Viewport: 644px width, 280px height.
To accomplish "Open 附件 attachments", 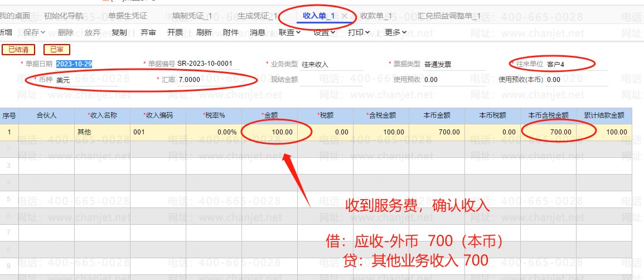I will pyautogui.click(x=230, y=32).
